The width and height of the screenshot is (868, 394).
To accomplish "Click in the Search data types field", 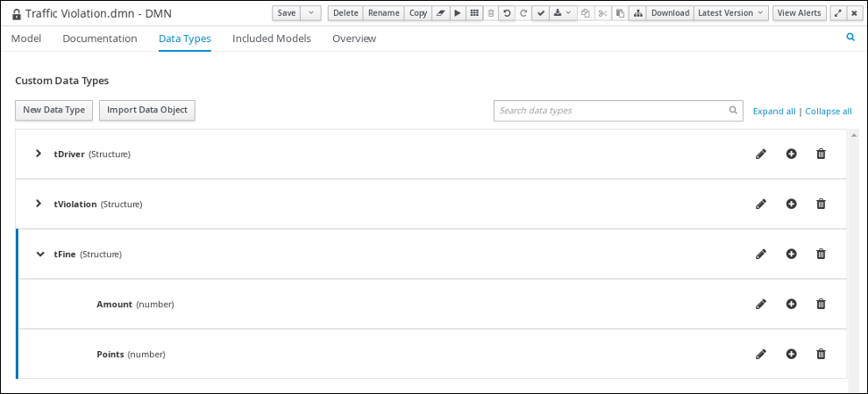I will [610, 111].
